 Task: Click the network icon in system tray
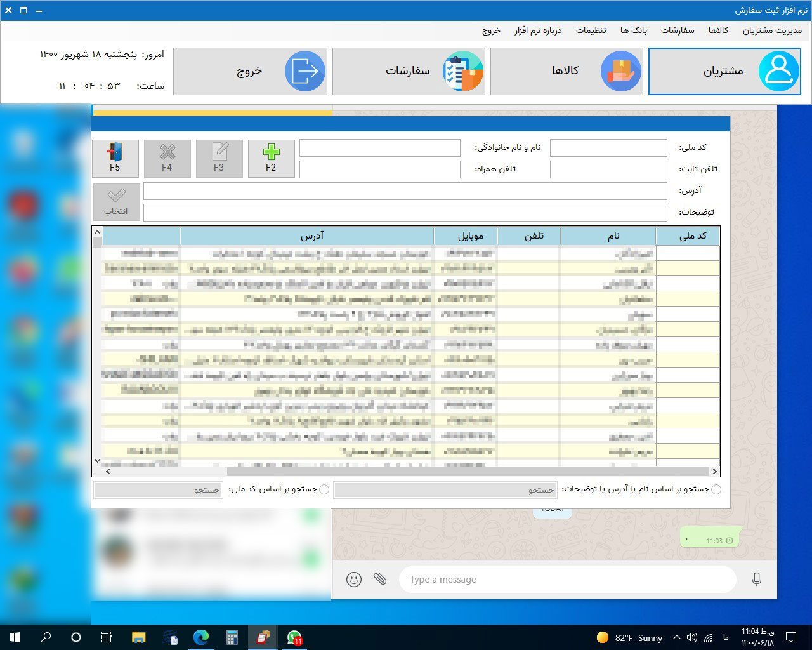pyautogui.click(x=709, y=637)
